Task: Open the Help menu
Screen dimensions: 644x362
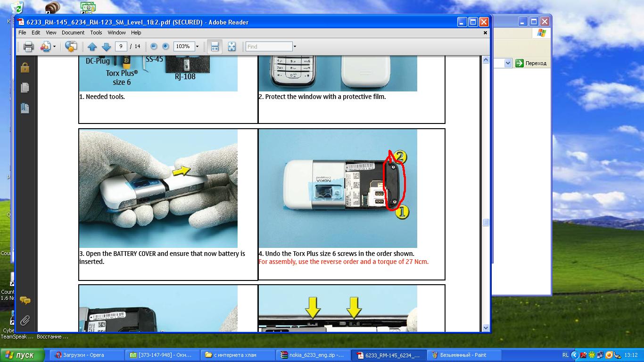Action: pos(136,33)
